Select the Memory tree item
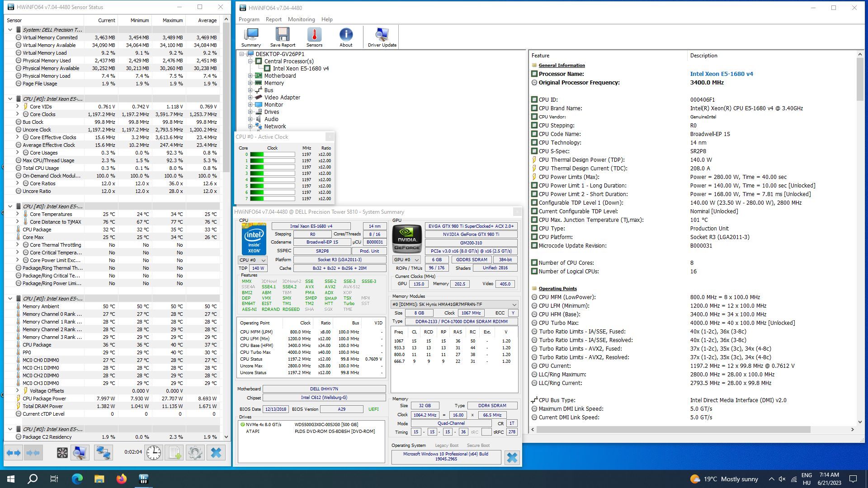 click(274, 83)
